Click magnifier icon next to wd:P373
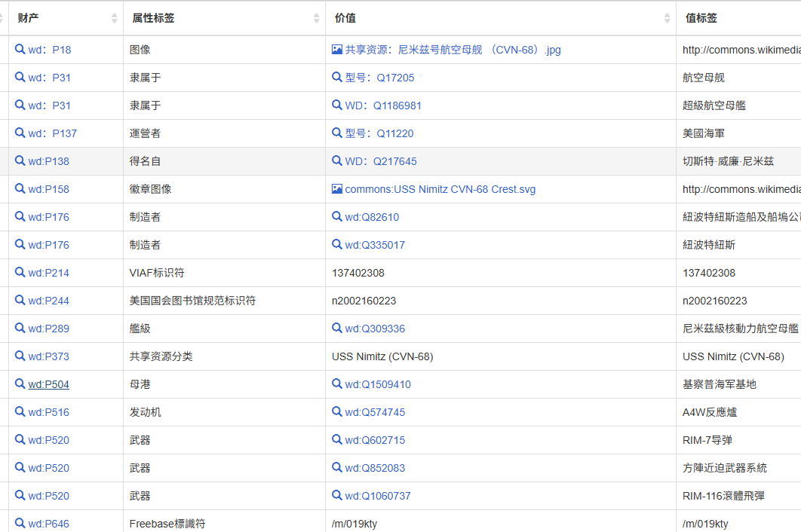Viewport: 801px width, 532px height. click(x=20, y=356)
